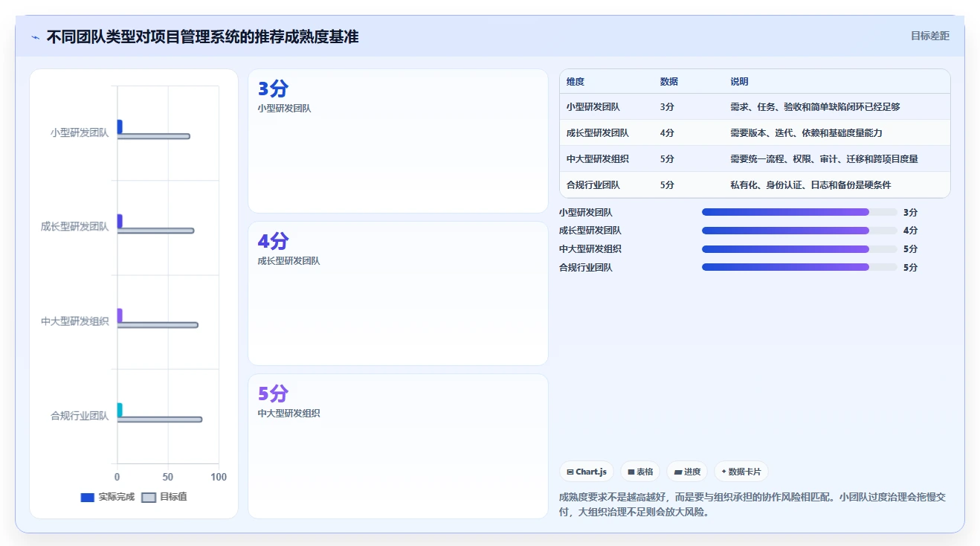Click the blue 实际完成 legend color box

pos(87,497)
